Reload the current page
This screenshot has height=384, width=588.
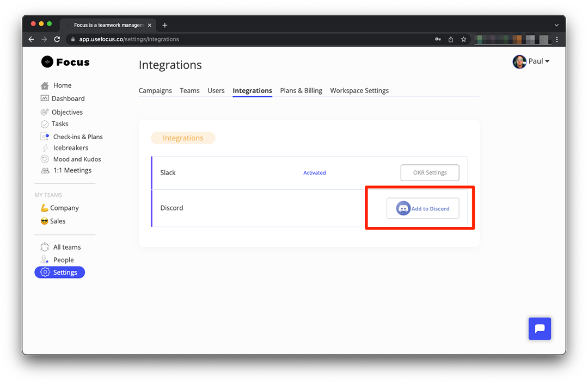coord(57,39)
